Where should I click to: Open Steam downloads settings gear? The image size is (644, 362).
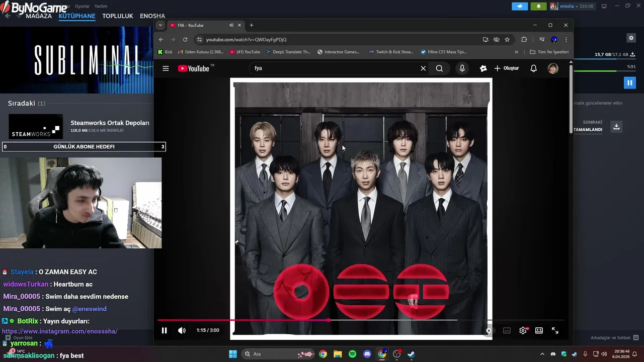(631, 38)
